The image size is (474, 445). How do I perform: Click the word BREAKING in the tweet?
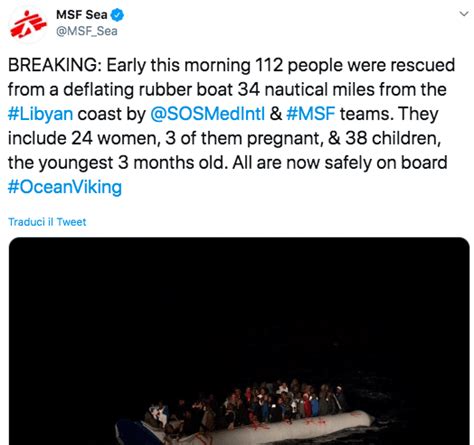(x=53, y=65)
